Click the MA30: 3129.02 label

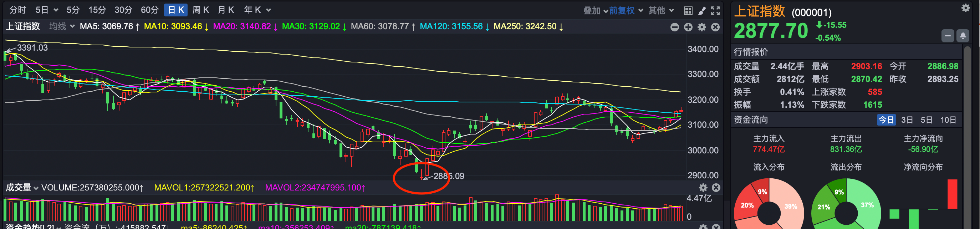[314, 27]
